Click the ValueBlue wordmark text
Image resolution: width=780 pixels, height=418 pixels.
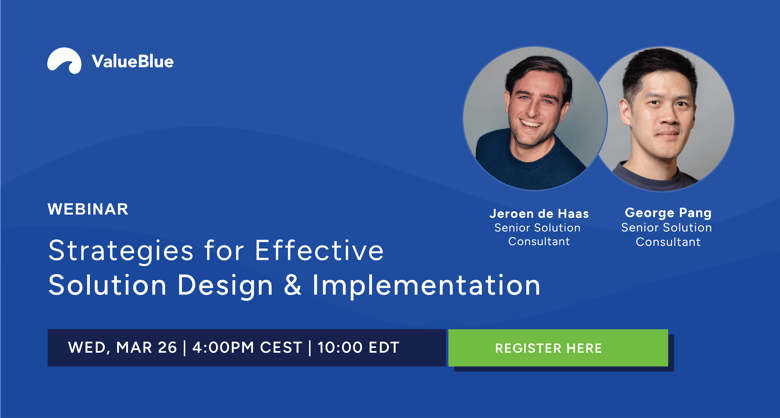(132, 61)
